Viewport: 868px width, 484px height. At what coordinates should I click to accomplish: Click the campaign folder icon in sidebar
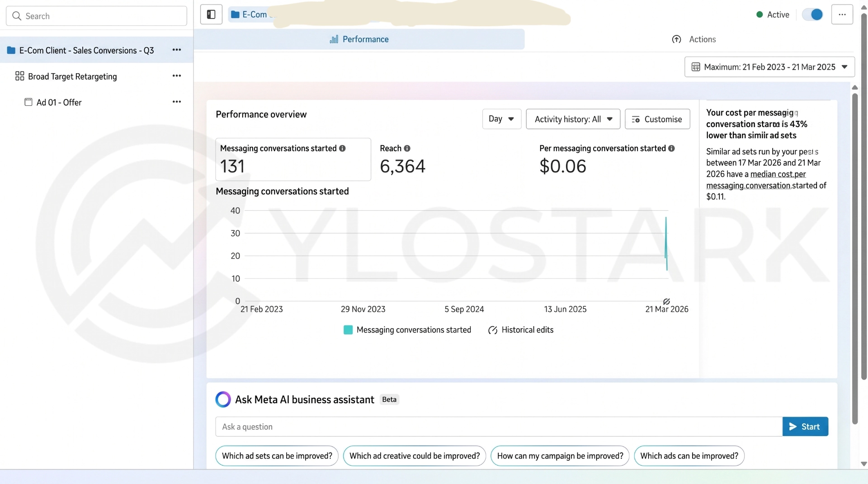[11, 50]
